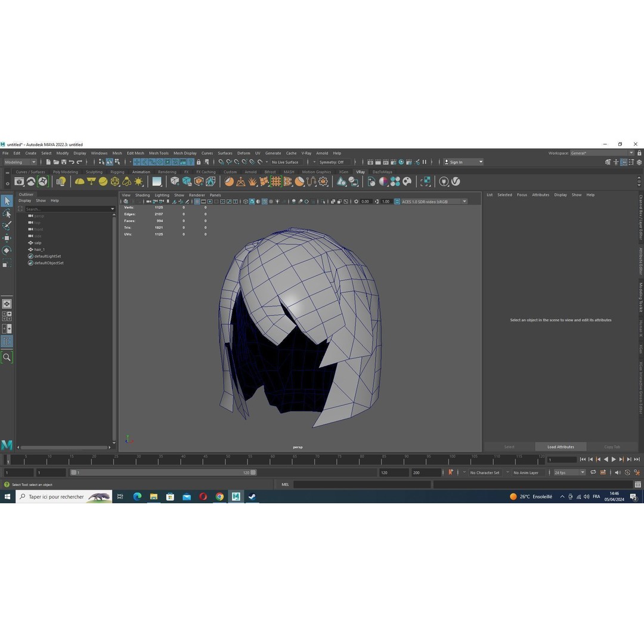The width and height of the screenshot is (644, 644).
Task: Click the V-Ray plug power icon on shelf
Action: pos(444,181)
